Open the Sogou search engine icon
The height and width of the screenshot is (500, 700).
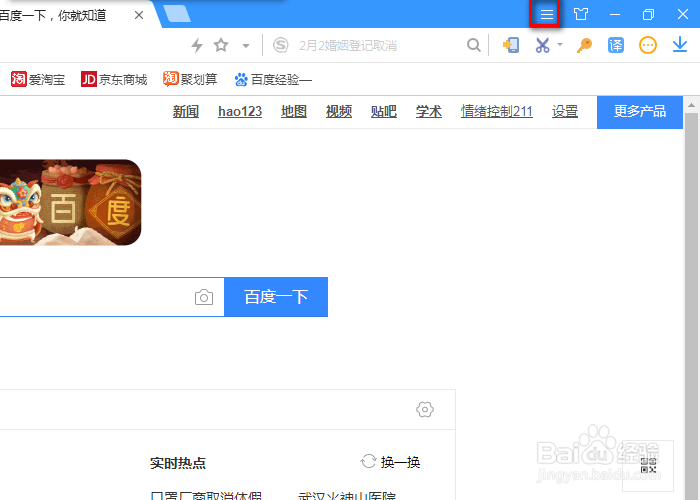(281, 45)
